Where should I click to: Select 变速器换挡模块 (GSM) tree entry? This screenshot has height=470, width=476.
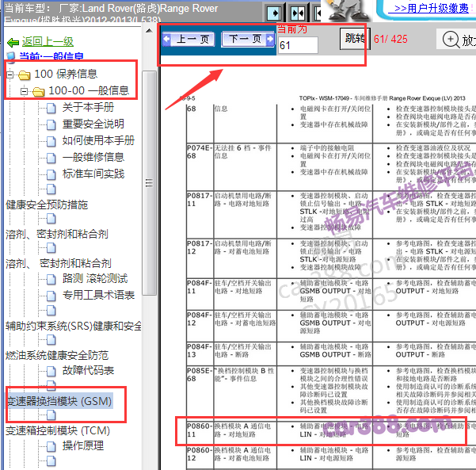59,401
